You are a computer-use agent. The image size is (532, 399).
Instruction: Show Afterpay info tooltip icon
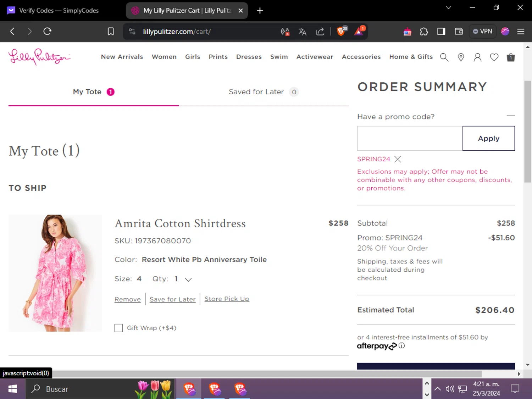pyautogui.click(x=401, y=345)
